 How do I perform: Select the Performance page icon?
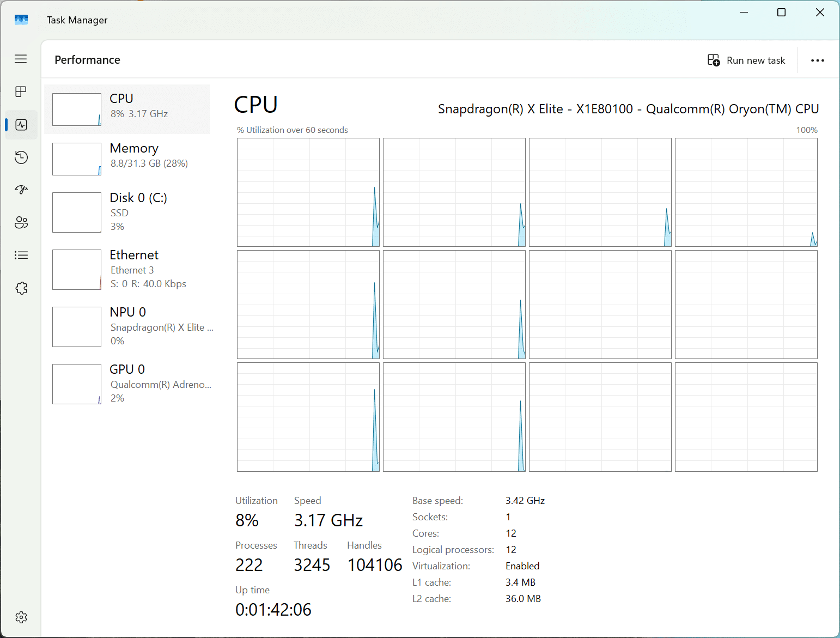pos(21,125)
